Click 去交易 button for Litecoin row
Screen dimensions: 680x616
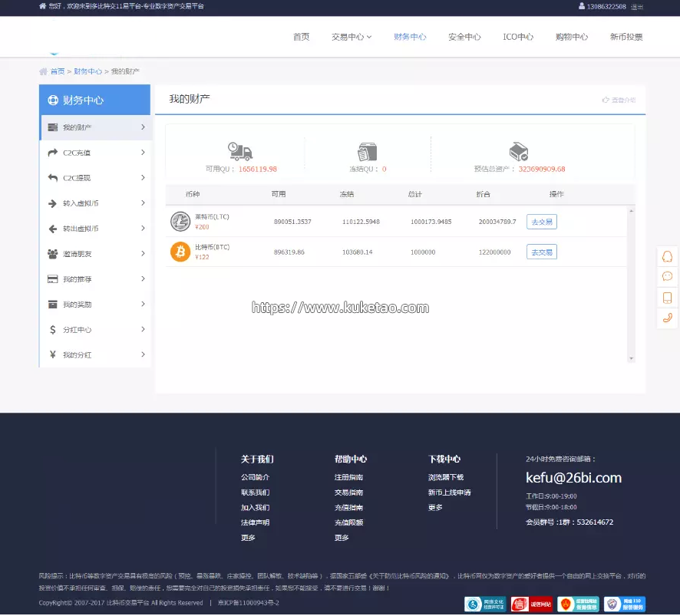coord(541,222)
